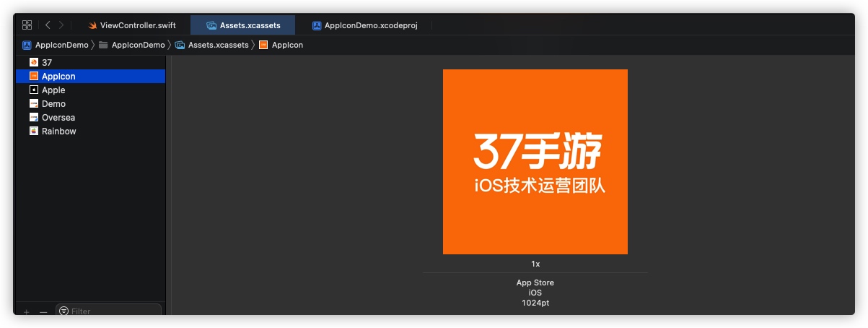Screen dimensions: 868x328
Task: Click the xcodeproj icon in tab
Action: point(317,25)
